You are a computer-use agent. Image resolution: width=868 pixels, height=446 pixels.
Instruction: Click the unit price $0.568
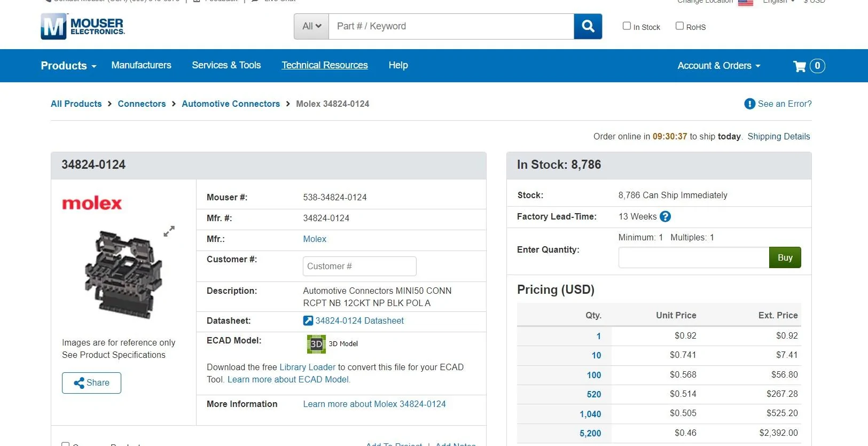coord(683,374)
